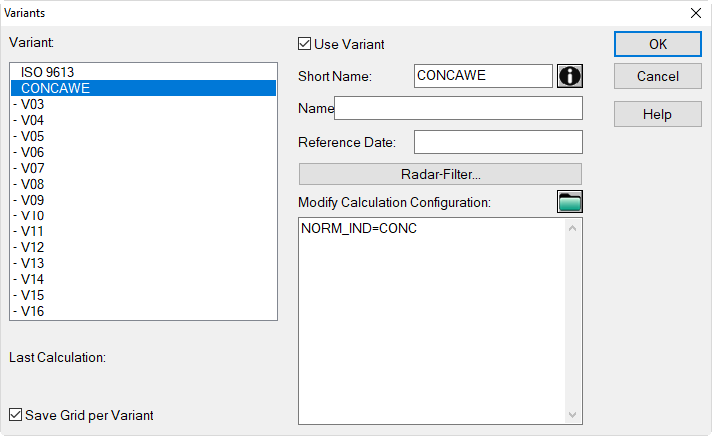Screen dimensions: 712x436
Task: Select variant V03 in the list
Action: click(143, 104)
